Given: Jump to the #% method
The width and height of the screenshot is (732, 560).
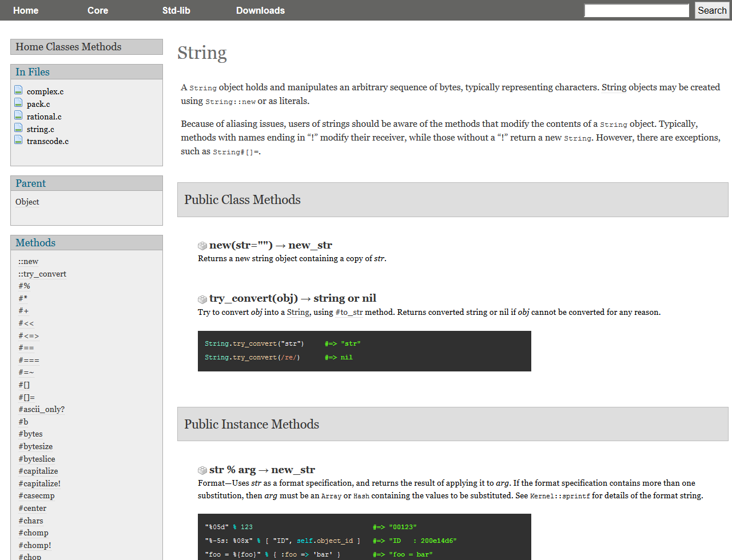Looking at the screenshot, I should coord(24,286).
